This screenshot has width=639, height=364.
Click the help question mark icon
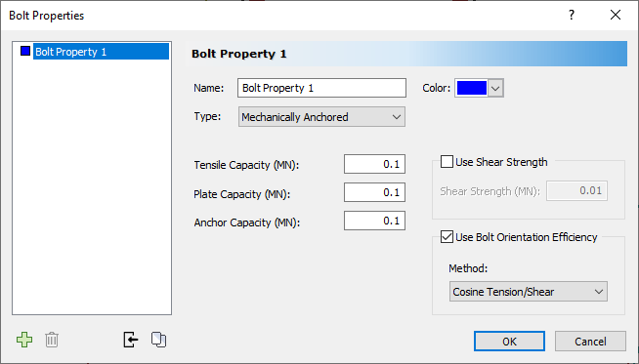pyautogui.click(x=572, y=15)
